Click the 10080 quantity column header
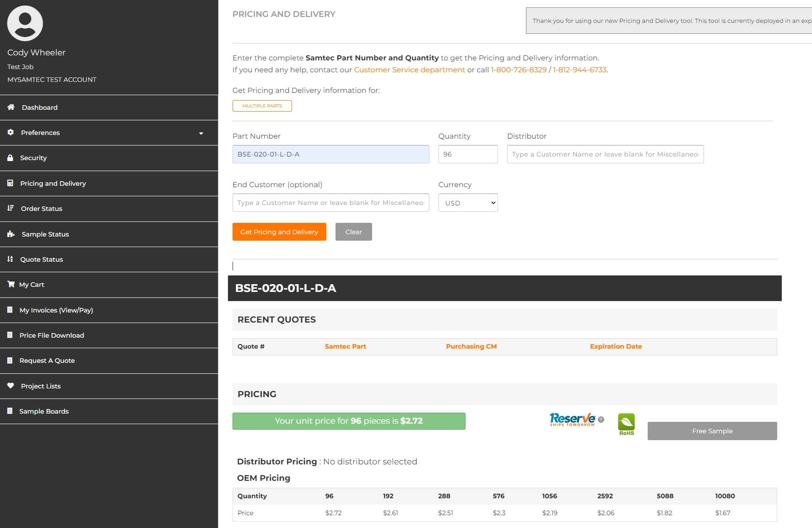The image size is (812, 528). pyautogui.click(x=725, y=496)
